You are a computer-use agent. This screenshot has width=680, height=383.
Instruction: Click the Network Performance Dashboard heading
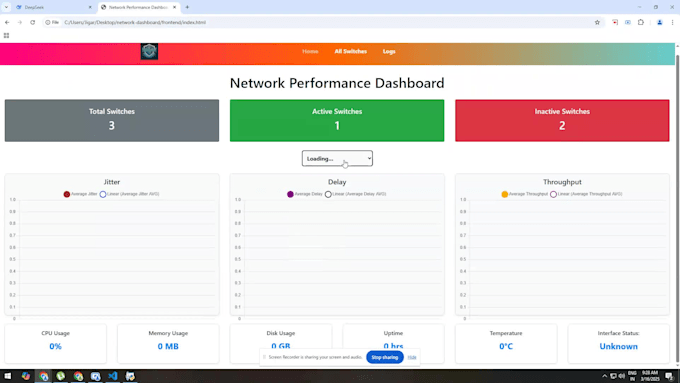point(337,83)
